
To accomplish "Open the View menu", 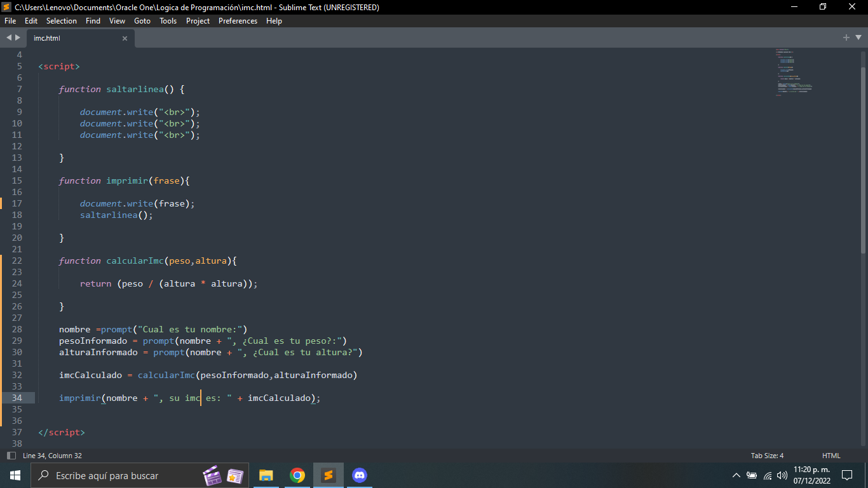I will point(118,21).
